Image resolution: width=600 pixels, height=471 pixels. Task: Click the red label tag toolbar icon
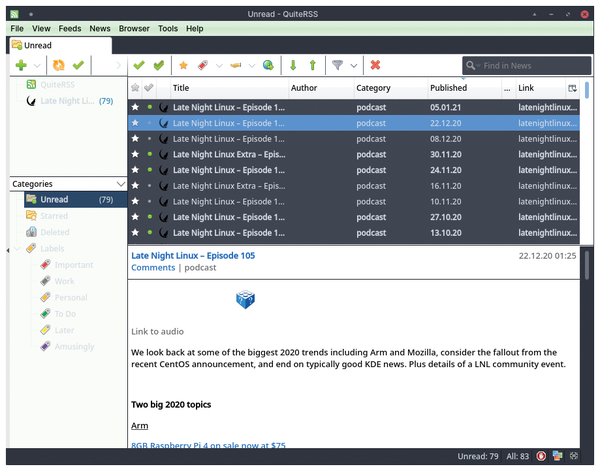(x=203, y=65)
